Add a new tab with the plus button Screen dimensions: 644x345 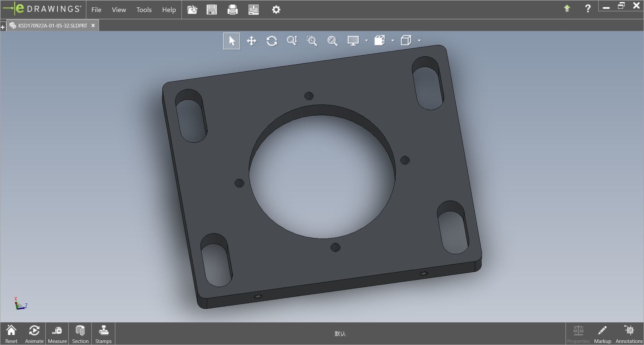coord(3,27)
